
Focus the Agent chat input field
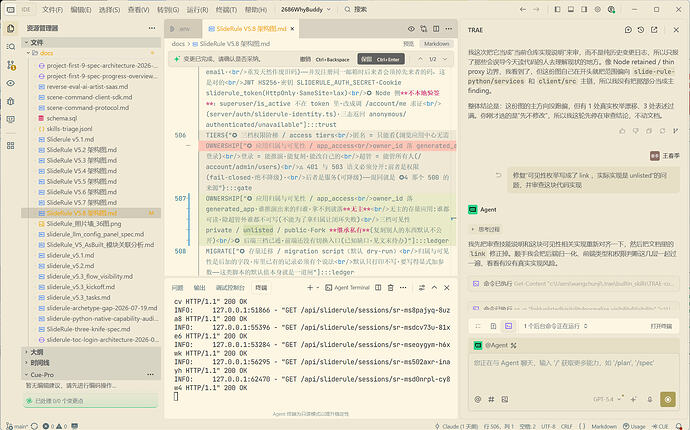click(572, 372)
